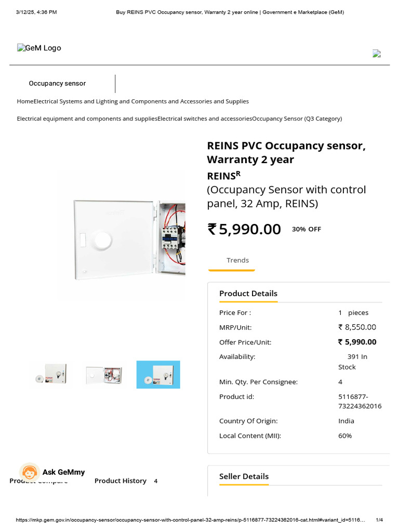
Task: Open Electrical switches and accessories breadcrumb
Action: point(205,118)
